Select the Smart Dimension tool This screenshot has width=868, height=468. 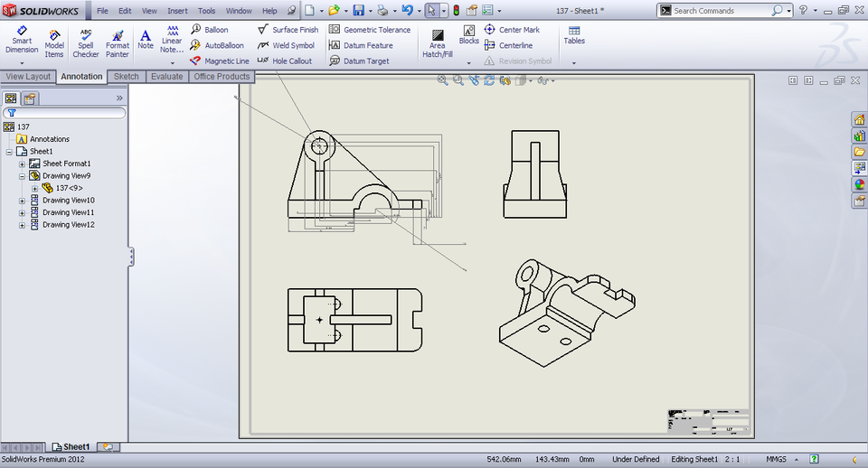click(22, 40)
